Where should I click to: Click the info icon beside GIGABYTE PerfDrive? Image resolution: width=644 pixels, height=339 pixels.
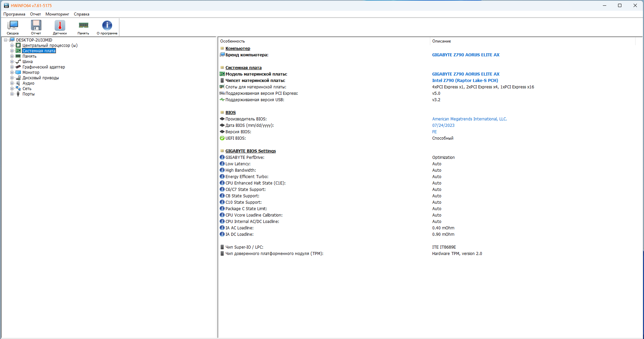click(222, 157)
